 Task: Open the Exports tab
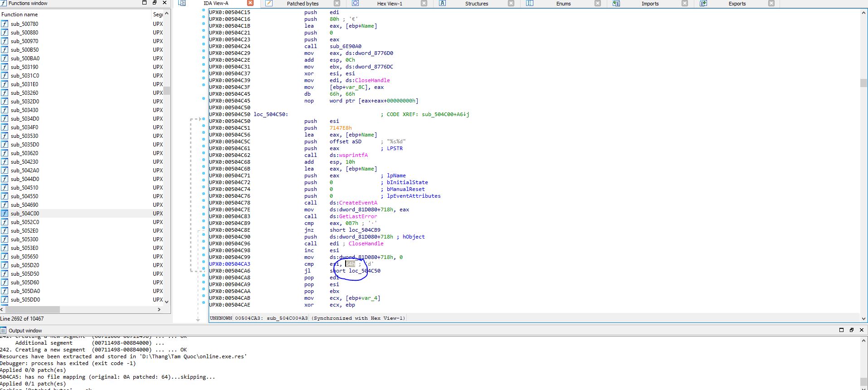(x=737, y=3)
